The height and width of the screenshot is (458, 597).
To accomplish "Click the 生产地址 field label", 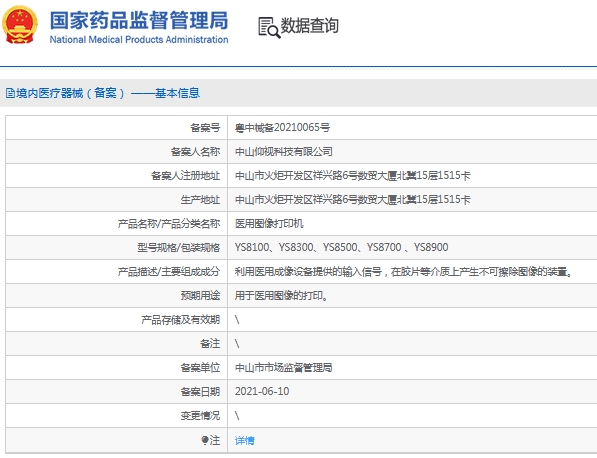I will coord(200,199).
